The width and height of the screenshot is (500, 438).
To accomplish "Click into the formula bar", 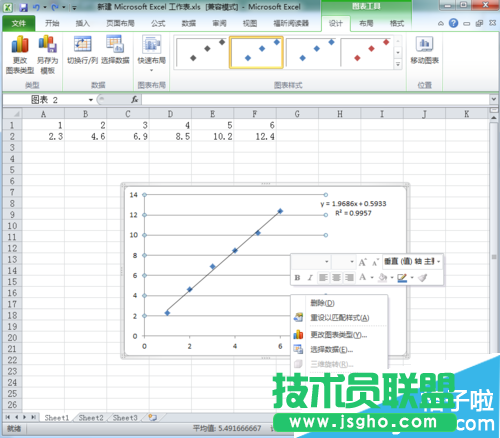I will (315, 100).
